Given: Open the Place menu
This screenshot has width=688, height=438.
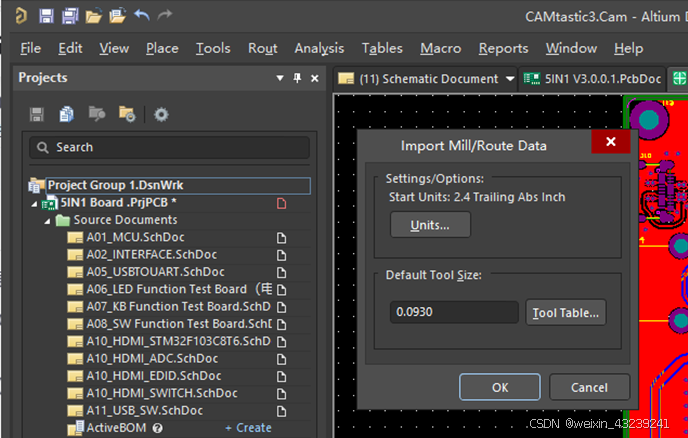Looking at the screenshot, I should click(x=162, y=48).
